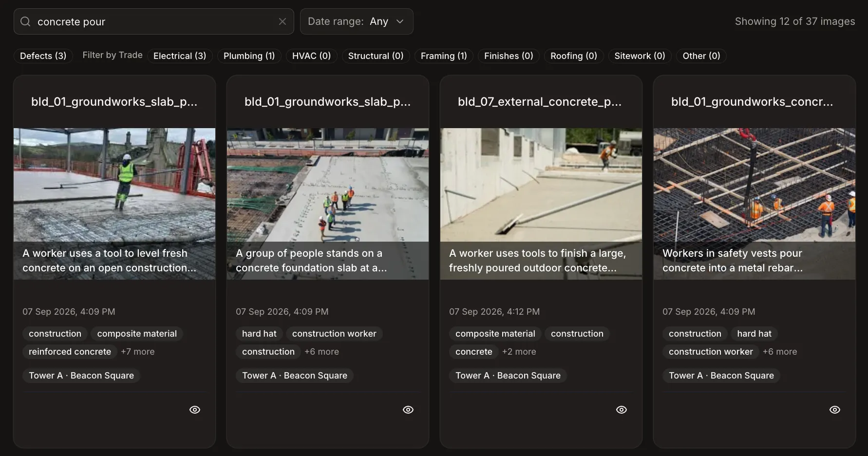Toggle the Structural (0) trade filter

376,56
